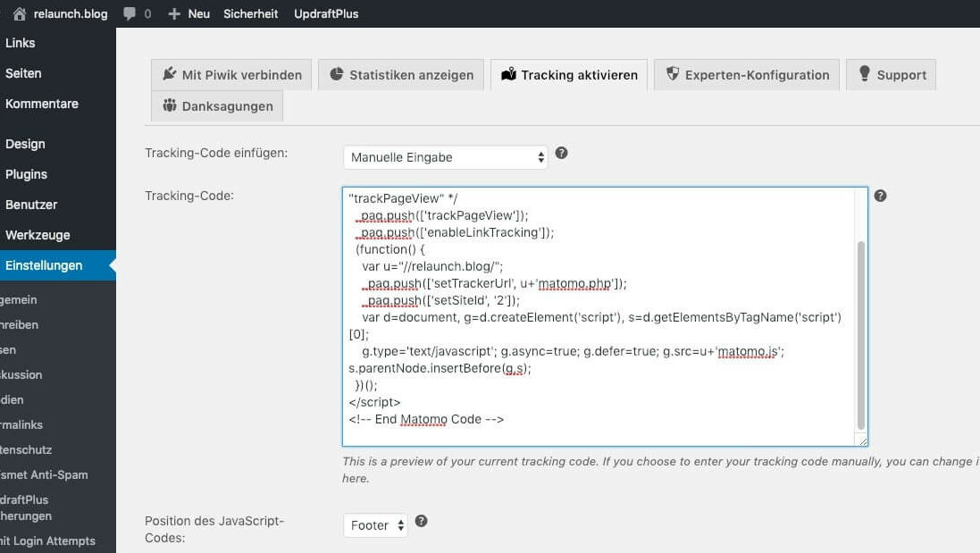Open Design in the sidebar menu
This screenshot has width=980, height=553.
pos(58,144)
